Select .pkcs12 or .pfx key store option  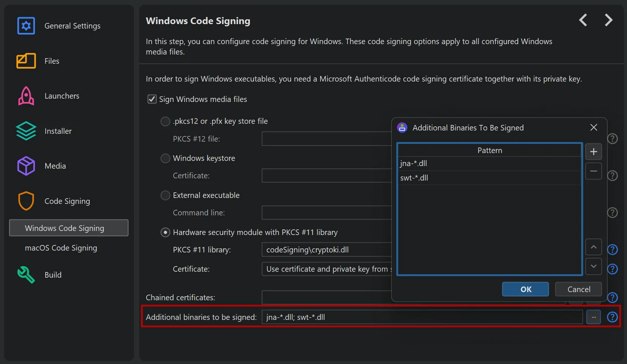165,121
